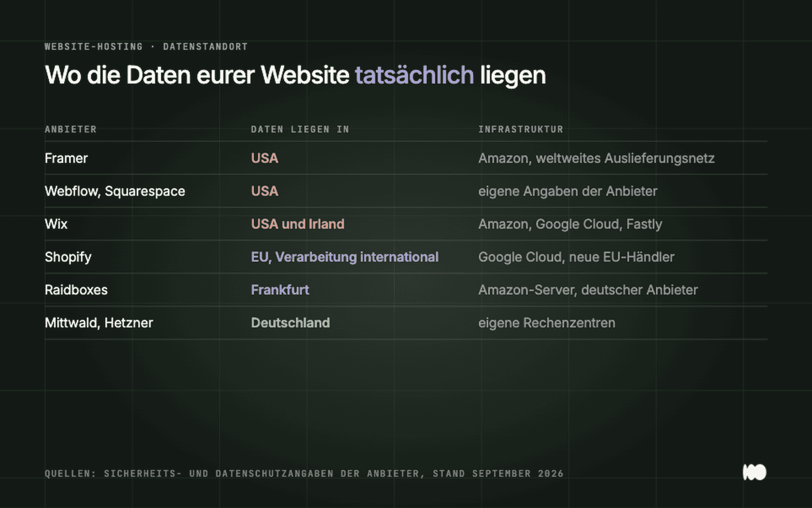Click 'USA' in the Framer row
Image resolution: width=812 pixels, height=508 pixels.
tap(264, 158)
